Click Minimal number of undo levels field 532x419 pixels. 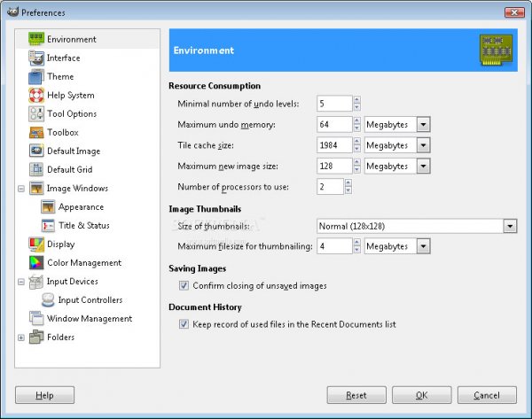tap(334, 104)
